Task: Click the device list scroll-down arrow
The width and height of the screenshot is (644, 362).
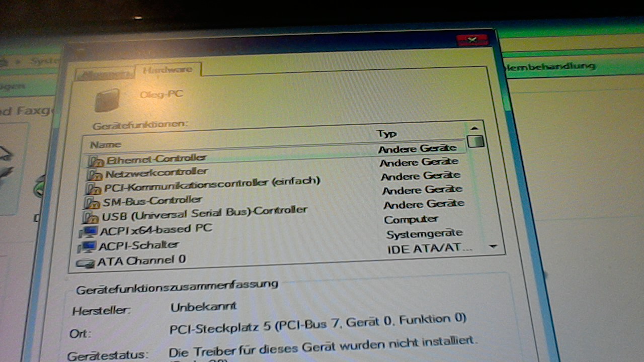Action: (493, 246)
